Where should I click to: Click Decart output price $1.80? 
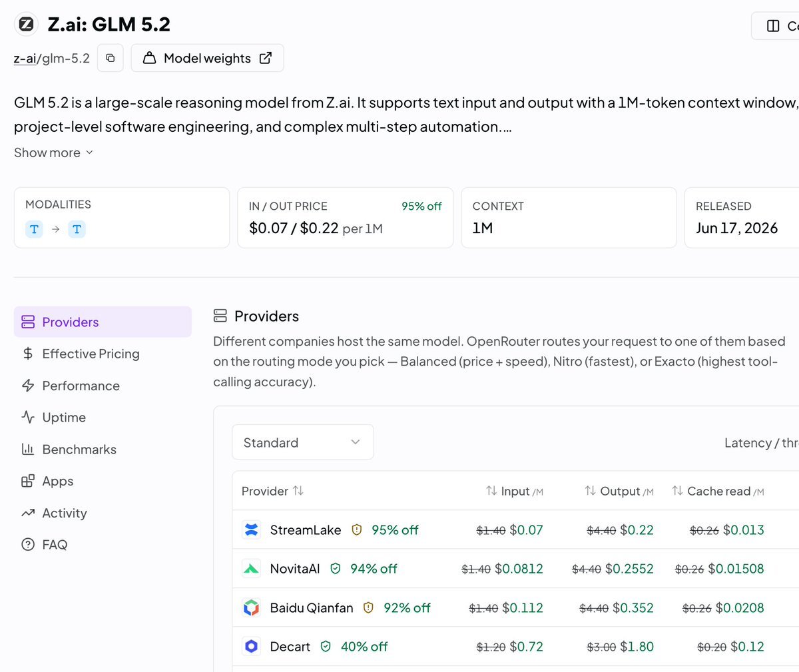click(637, 647)
